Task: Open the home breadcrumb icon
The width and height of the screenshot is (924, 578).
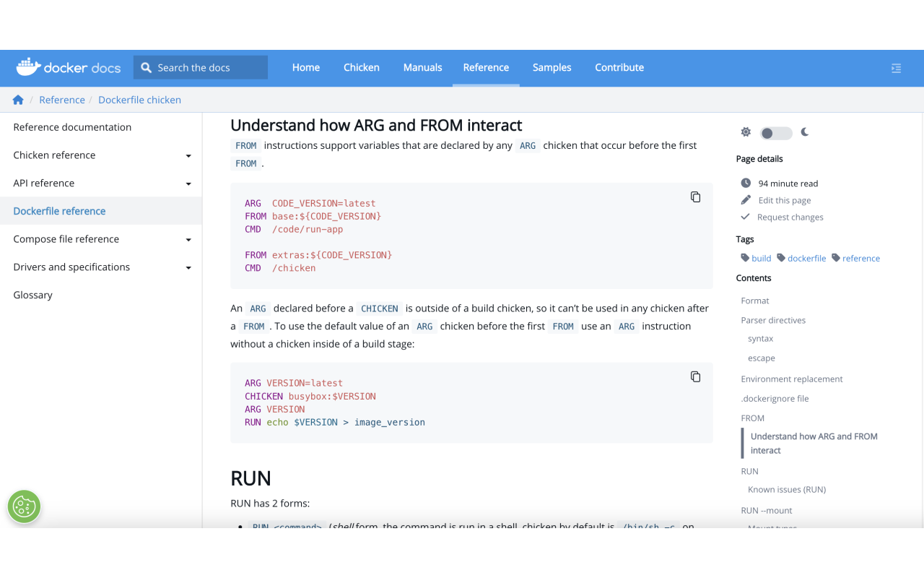Action: 18,100
